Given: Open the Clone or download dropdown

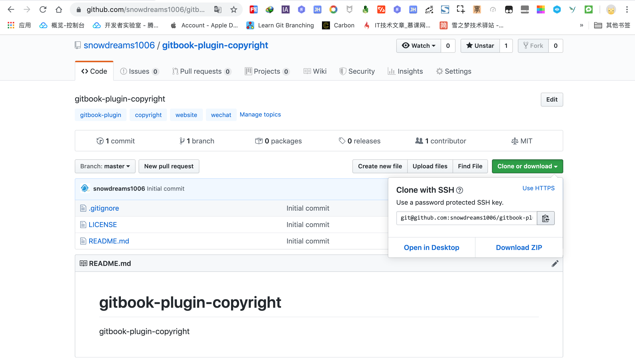Looking at the screenshot, I should coord(527,166).
